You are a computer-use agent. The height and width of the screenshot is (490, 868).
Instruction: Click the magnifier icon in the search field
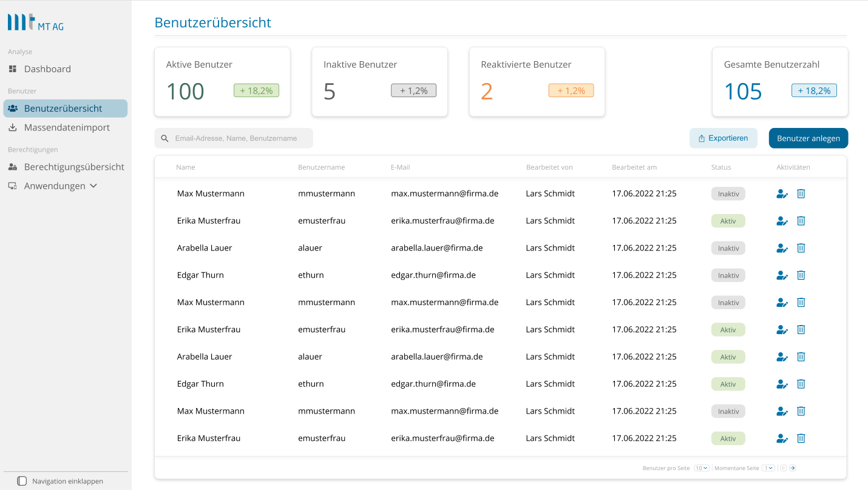tap(164, 138)
